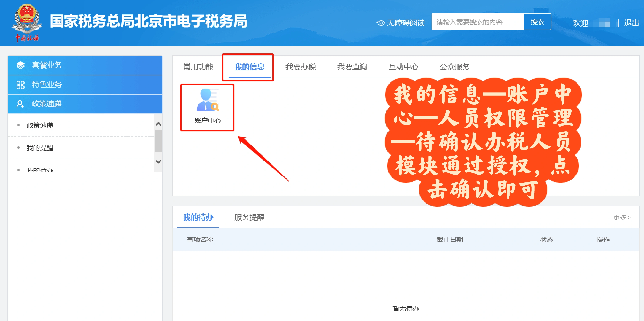Select the 套餐业务 stacked-layers icon in sidebar
The width and height of the screenshot is (644, 321).
pyautogui.click(x=21, y=65)
